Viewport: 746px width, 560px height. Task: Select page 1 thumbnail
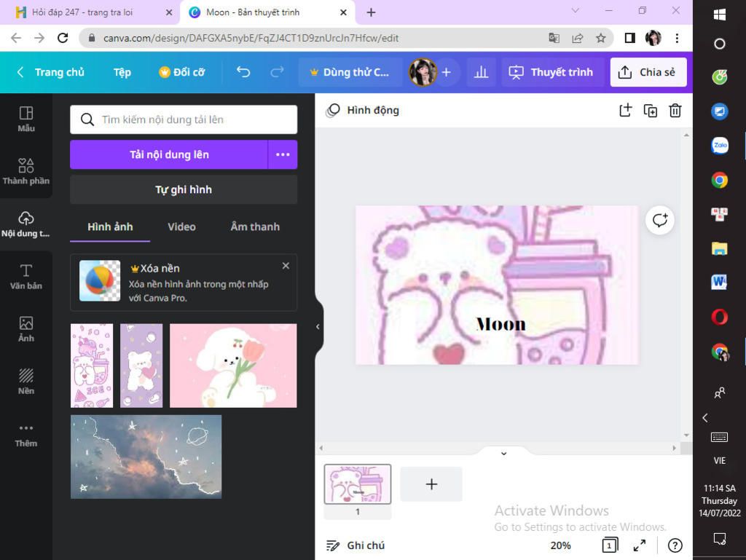[358, 484]
